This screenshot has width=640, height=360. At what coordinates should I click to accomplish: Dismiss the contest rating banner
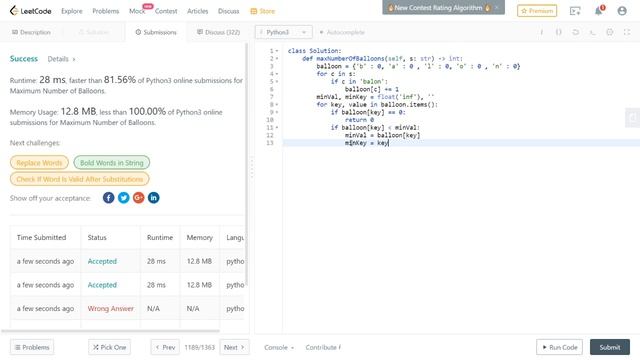pos(497,8)
